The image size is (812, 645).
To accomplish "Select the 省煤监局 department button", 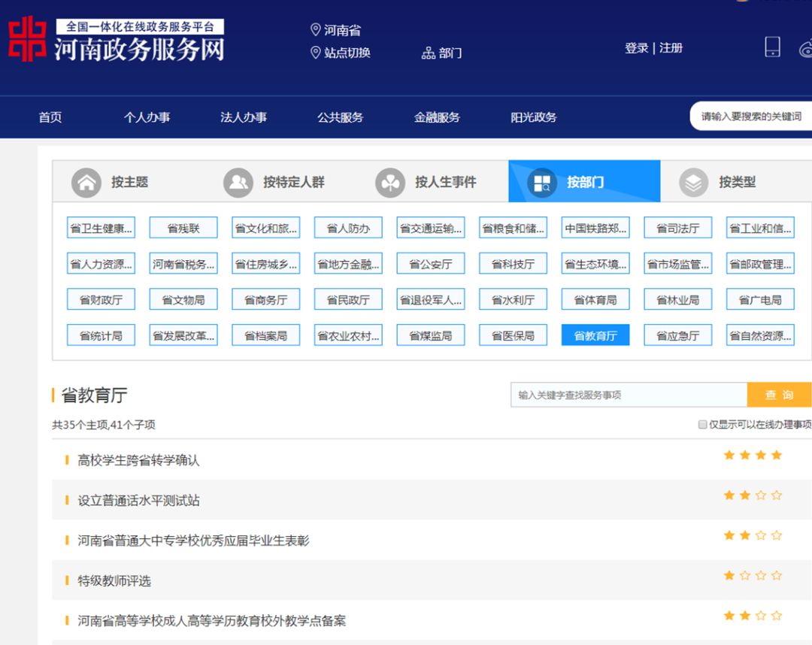I will click(x=430, y=335).
